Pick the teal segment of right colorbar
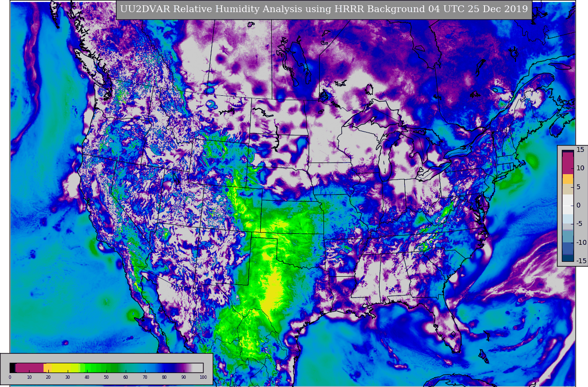 pos(568,236)
